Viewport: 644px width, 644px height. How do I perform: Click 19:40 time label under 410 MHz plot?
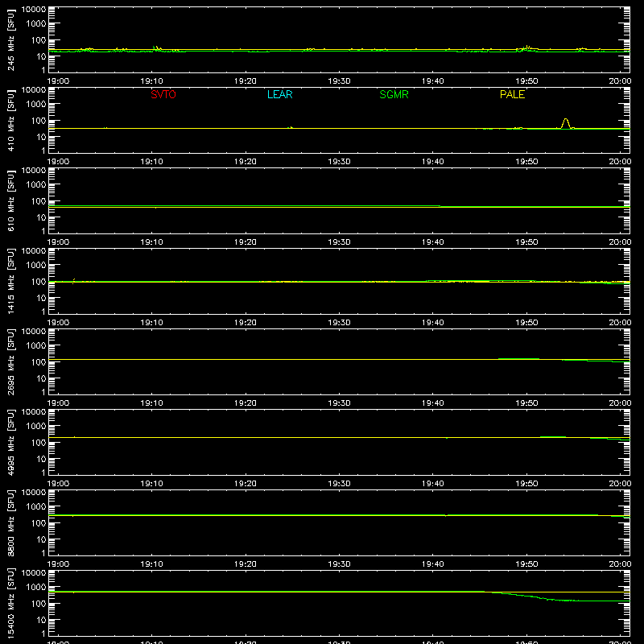click(433, 162)
